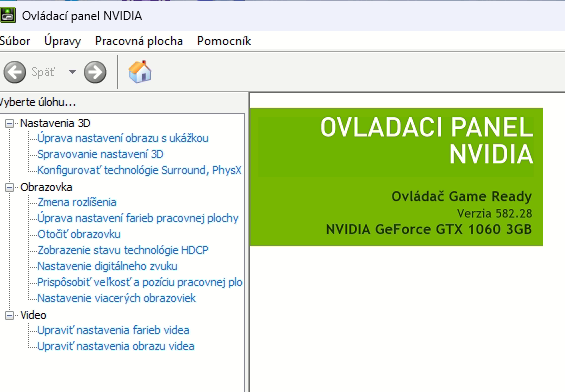The image size is (565, 392).
Task: Open Spravovanie nastavení 3D
Action: 100,154
